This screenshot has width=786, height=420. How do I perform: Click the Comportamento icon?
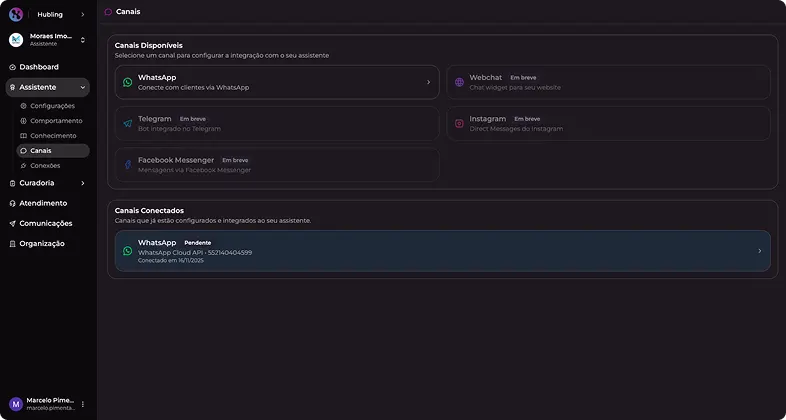coord(23,121)
